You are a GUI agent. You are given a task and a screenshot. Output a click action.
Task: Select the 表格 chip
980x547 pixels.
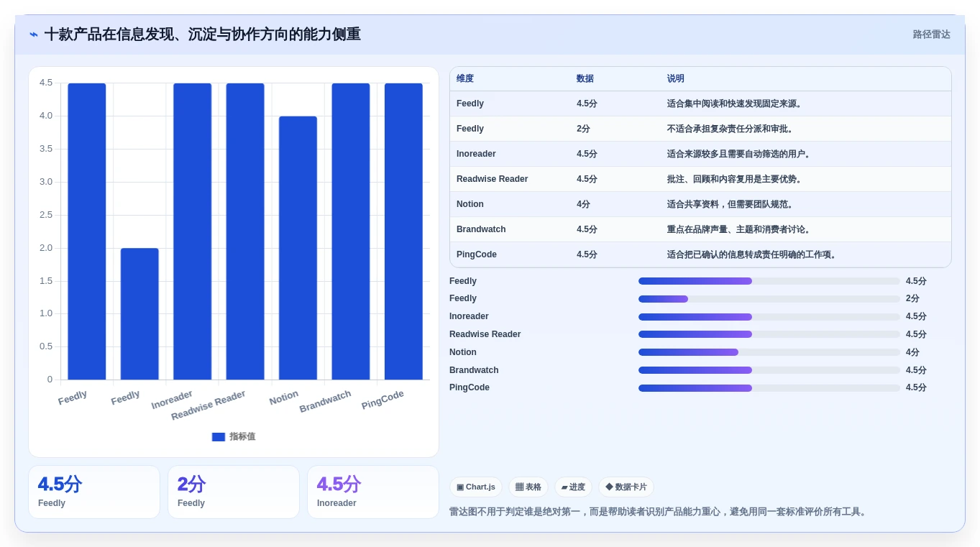[528, 487]
